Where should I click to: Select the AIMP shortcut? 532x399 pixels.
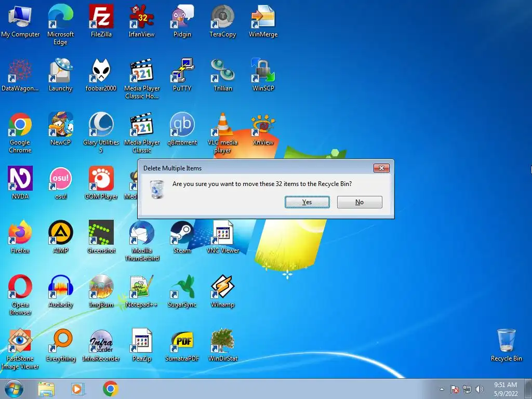tap(60, 237)
